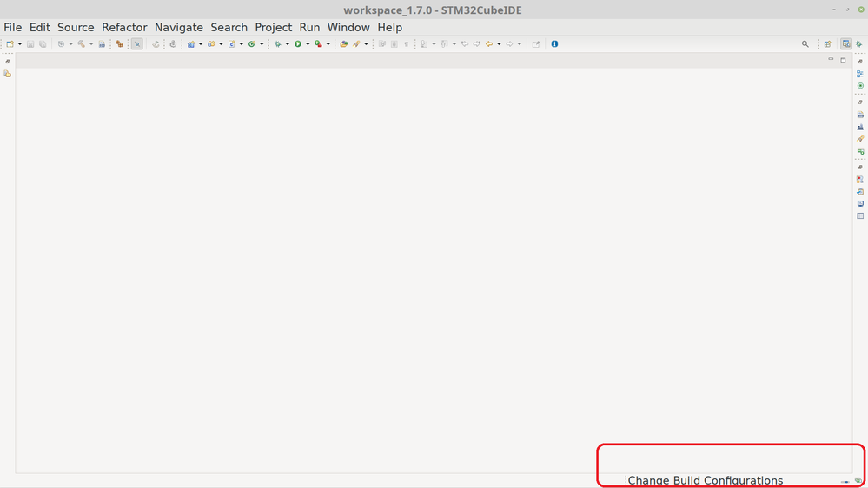The width and height of the screenshot is (868, 488).
Task: Open the Progress view icon in status bar
Action: [x=858, y=480]
